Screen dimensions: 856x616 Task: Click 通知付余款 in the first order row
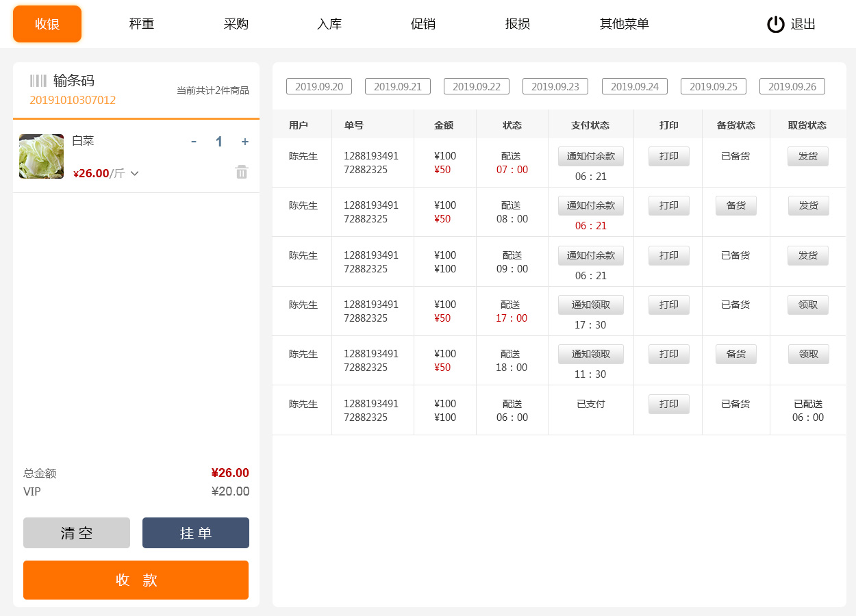[x=591, y=157]
